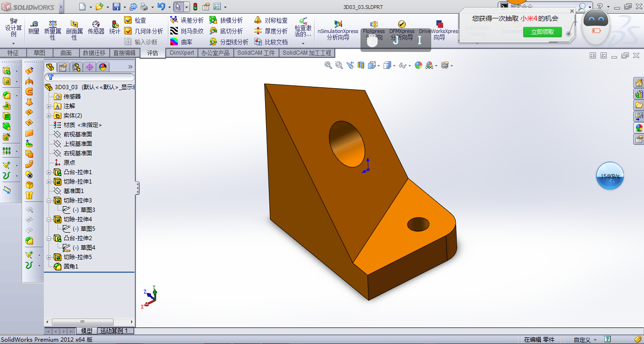Click the 立即领取 claim now button
The width and height of the screenshot is (644, 344).
coord(543,32)
